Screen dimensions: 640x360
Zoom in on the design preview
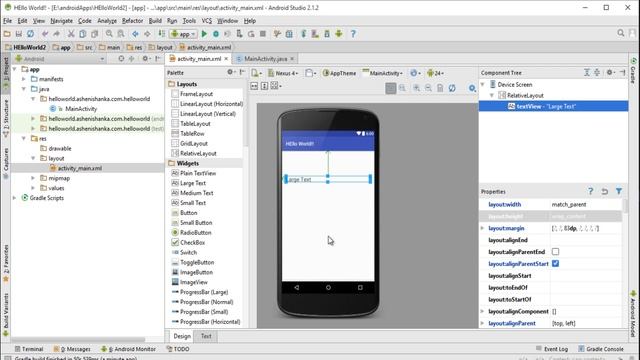(x=416, y=88)
